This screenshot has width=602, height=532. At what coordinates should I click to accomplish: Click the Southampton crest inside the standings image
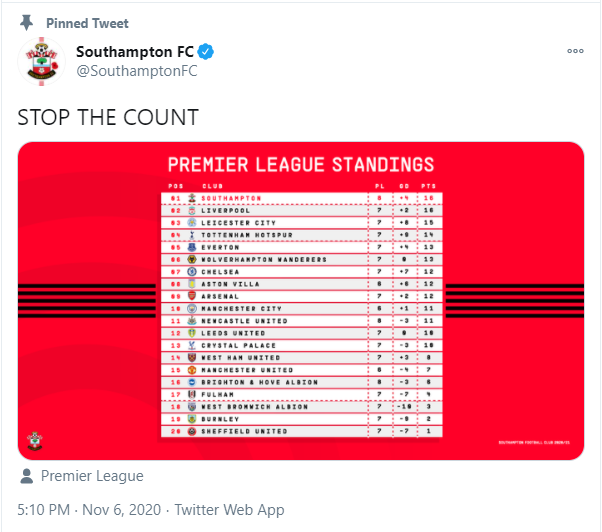[35, 441]
